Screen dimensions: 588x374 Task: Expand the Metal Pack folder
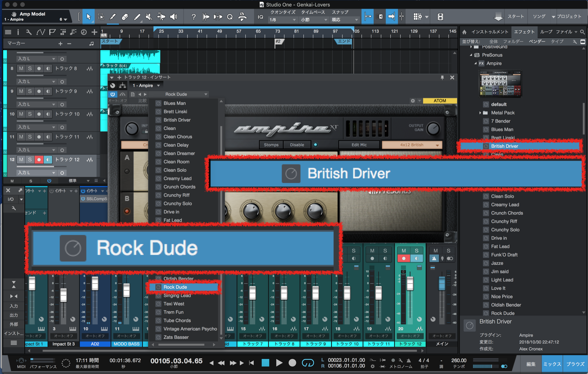point(480,113)
